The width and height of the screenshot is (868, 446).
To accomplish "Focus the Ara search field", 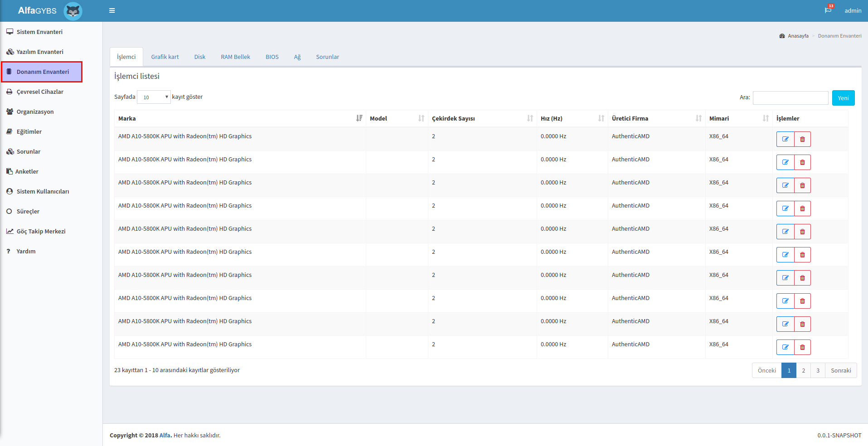I will click(x=790, y=98).
